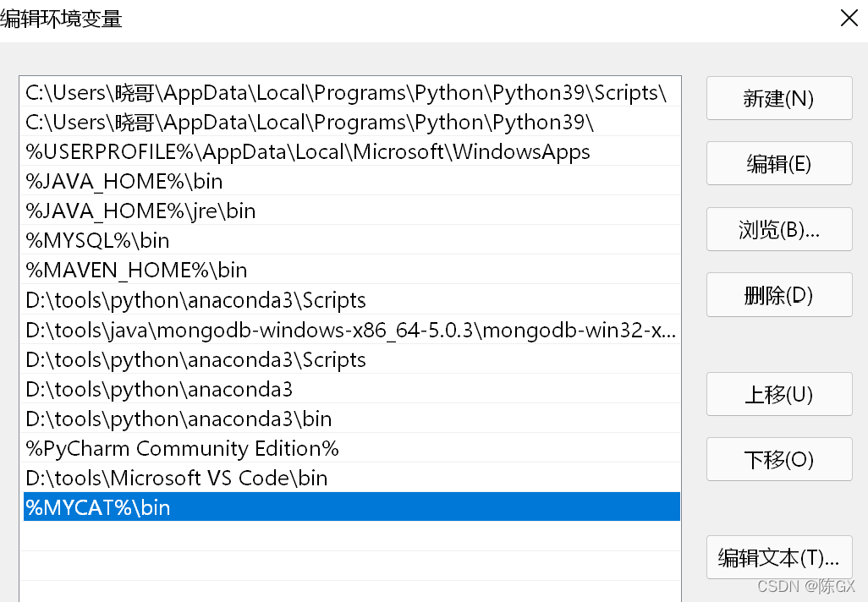Click the 编辑(E) button
This screenshot has width=868, height=602.
(779, 164)
